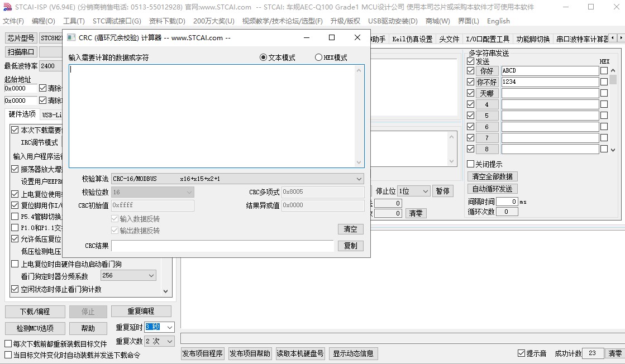Click the STCAI-ISP app icon in title bar
625x364 pixels.
tap(7, 7)
